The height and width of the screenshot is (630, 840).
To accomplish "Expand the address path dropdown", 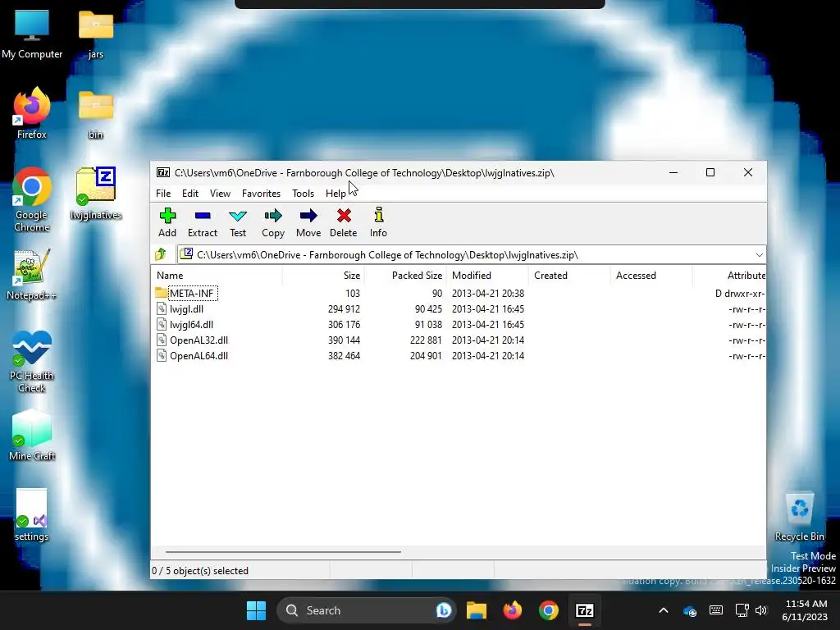I will (759, 254).
